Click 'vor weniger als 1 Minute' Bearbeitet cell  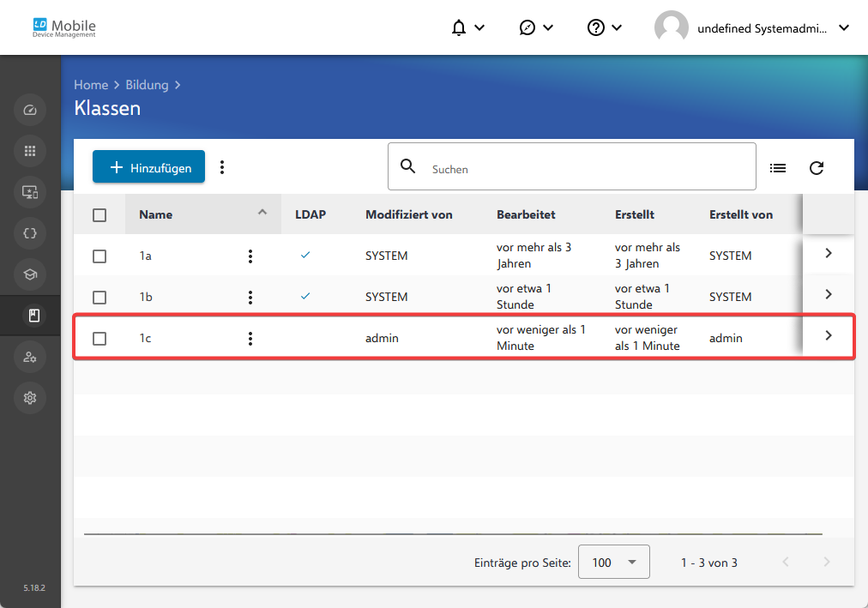click(541, 338)
